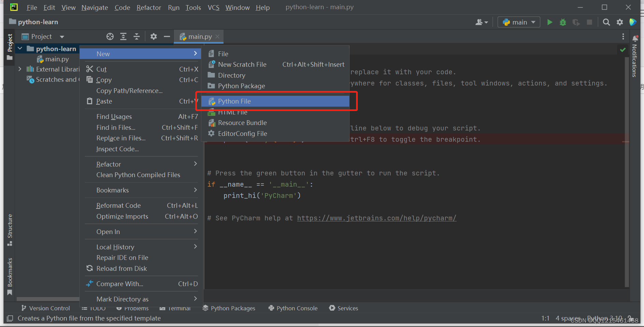Select Resource Bundle in New submenu
This screenshot has height=327, width=644.
275,123
